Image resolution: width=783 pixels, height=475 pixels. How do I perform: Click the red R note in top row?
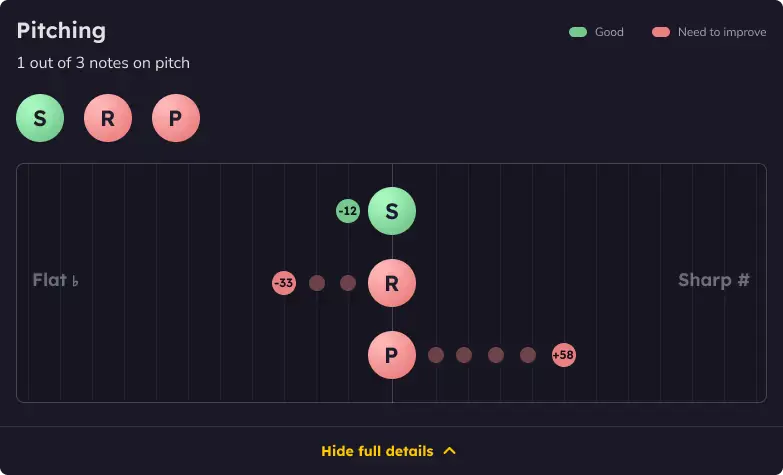coord(108,118)
